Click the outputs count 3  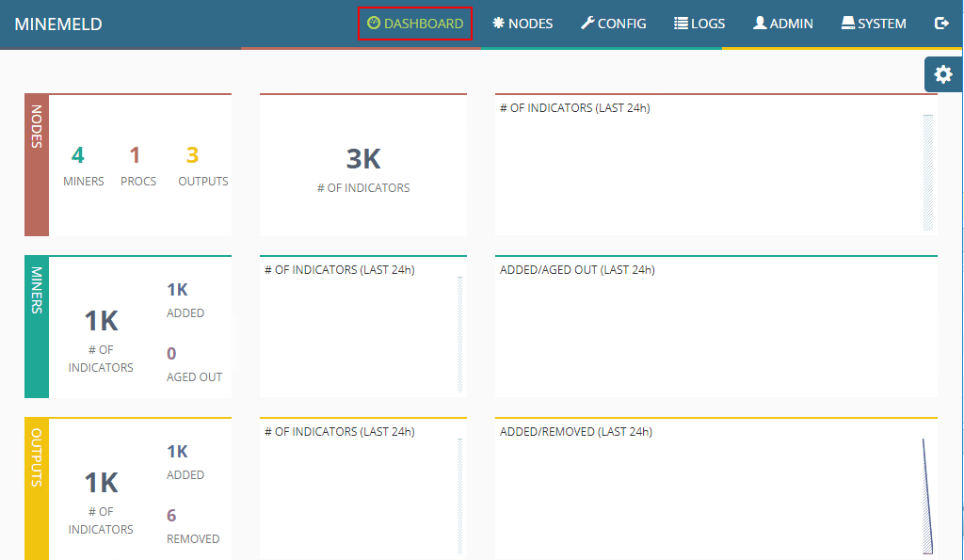[192, 155]
